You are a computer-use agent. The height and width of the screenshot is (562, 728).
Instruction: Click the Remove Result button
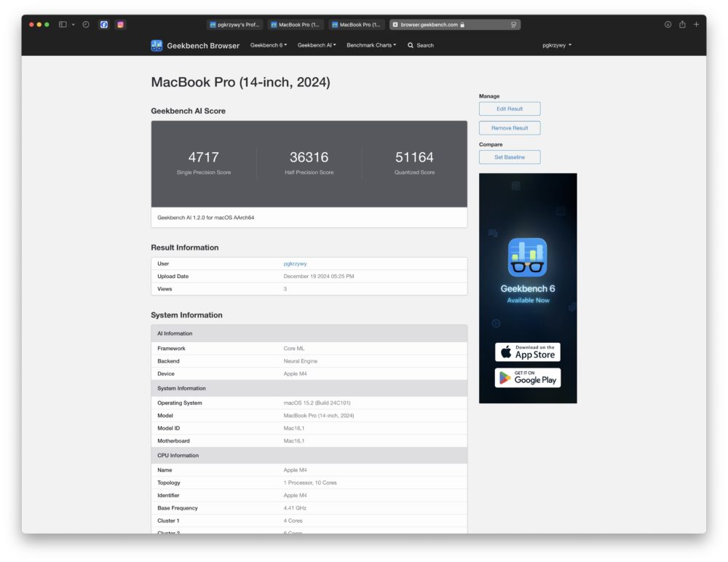510,128
